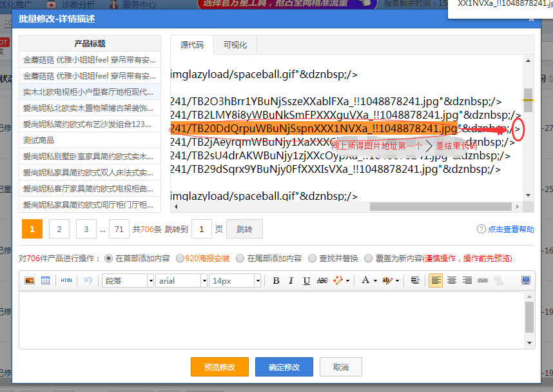This screenshot has height=392, width=553.
Task: Click 取消 cancel button
Action: (x=341, y=367)
